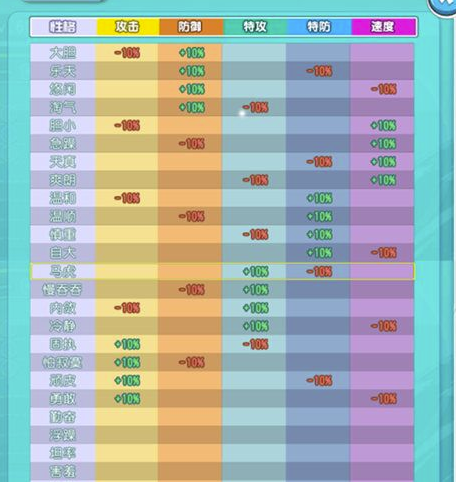Click the +10% 速度 value in 爽朗 row
Screen dimensions: 456x482
point(383,180)
